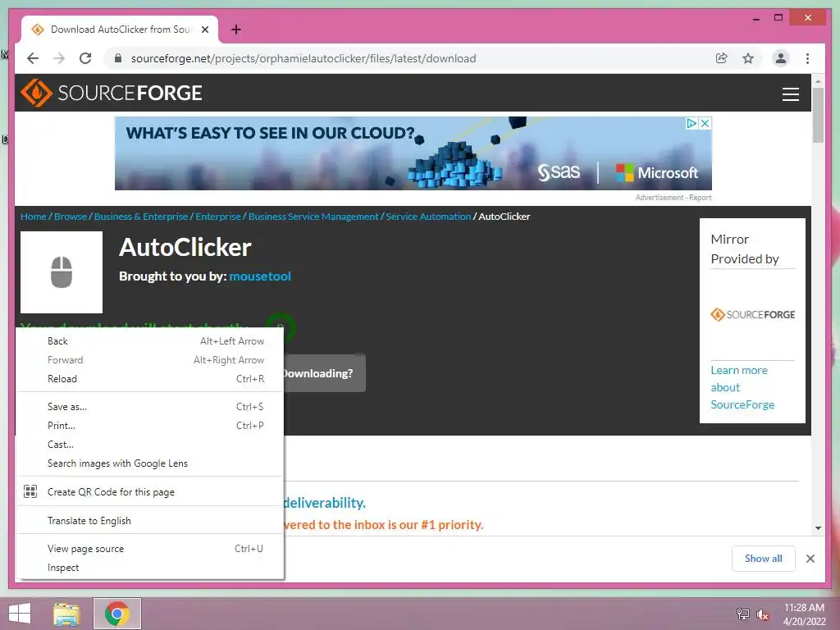Screen dimensions: 840x630
Task: Open the Browse breadcrumb link
Action: pos(71,217)
